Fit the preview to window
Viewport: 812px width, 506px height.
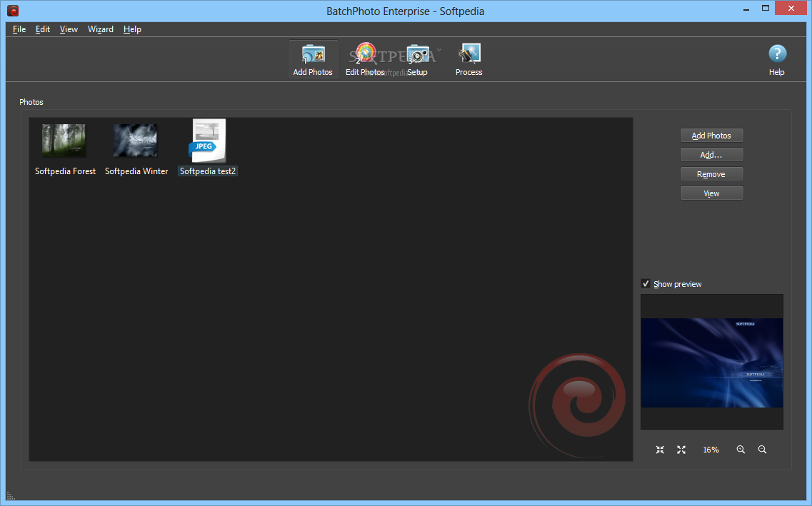pyautogui.click(x=660, y=450)
